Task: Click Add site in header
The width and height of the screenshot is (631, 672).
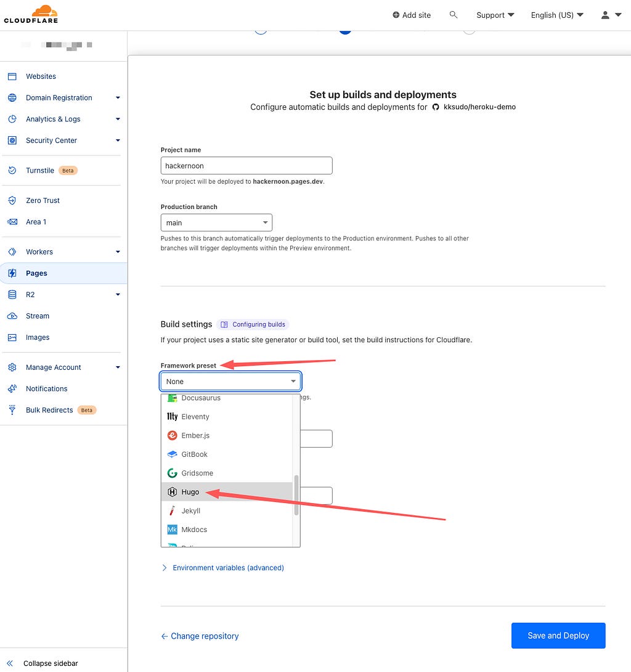Action: (412, 15)
